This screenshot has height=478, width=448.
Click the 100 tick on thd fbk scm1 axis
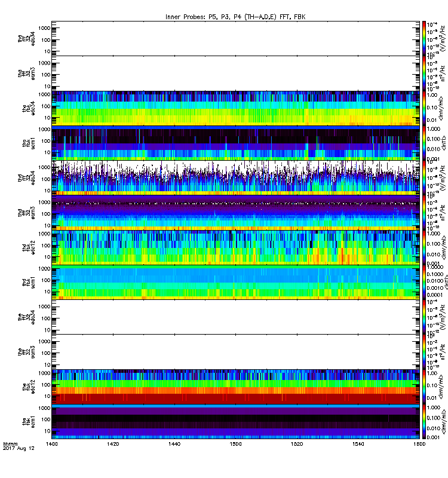(x=46, y=280)
